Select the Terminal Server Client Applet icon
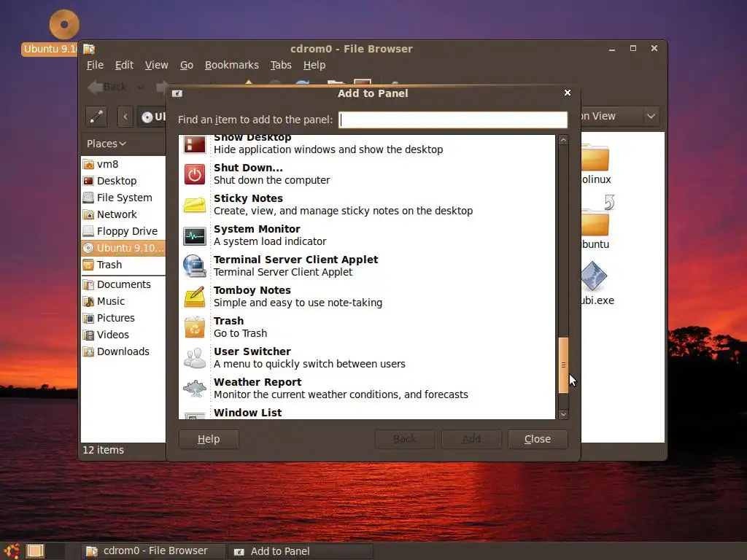Image resolution: width=747 pixels, height=560 pixels. [x=194, y=265]
